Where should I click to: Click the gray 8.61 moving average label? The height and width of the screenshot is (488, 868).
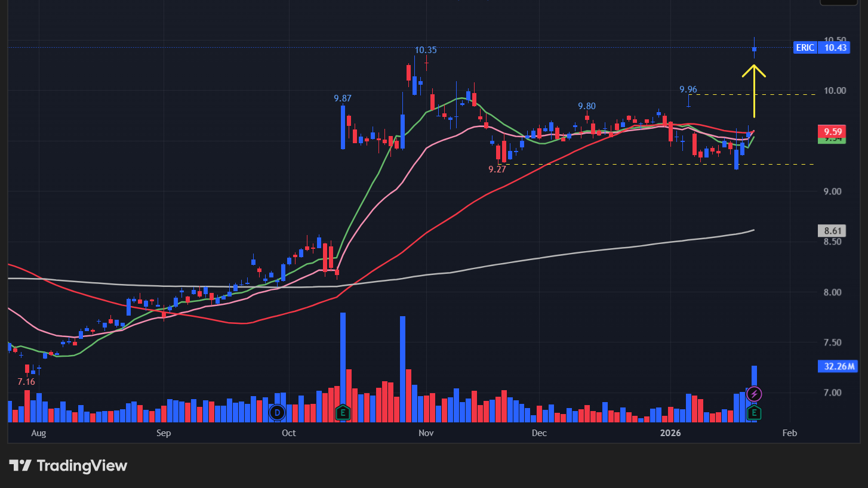[833, 230]
